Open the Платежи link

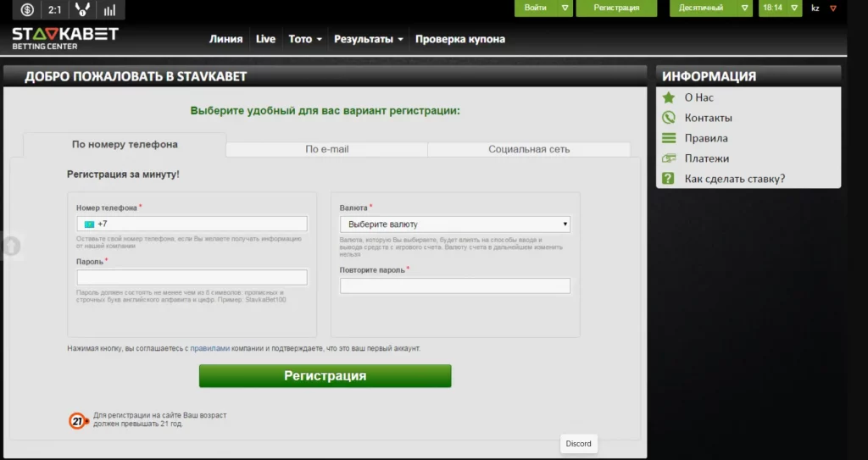pos(707,158)
